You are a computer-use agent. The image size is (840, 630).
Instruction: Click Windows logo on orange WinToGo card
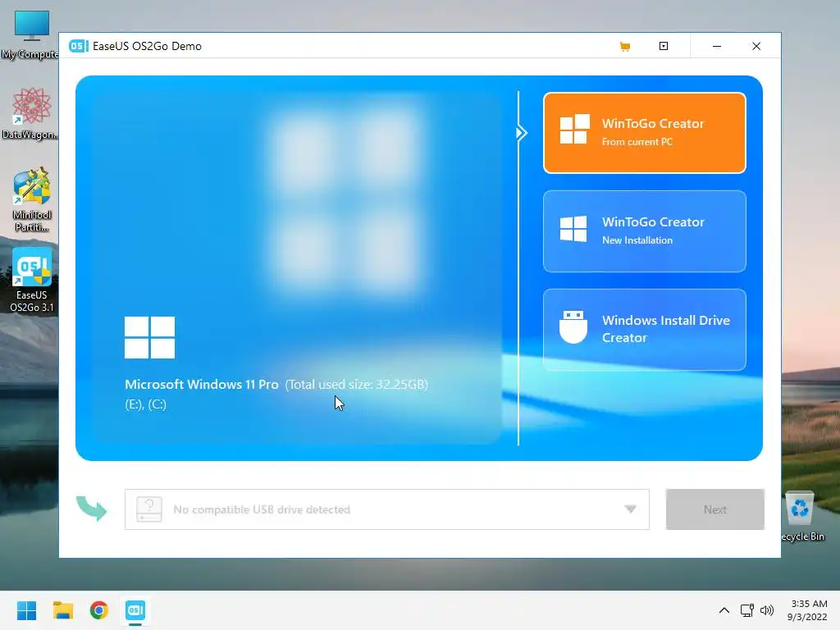click(x=574, y=129)
